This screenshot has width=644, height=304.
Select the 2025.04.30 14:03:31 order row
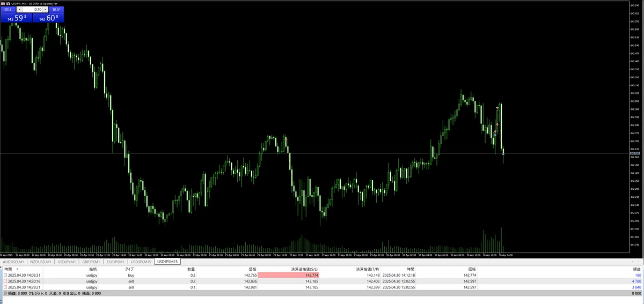coord(322,275)
